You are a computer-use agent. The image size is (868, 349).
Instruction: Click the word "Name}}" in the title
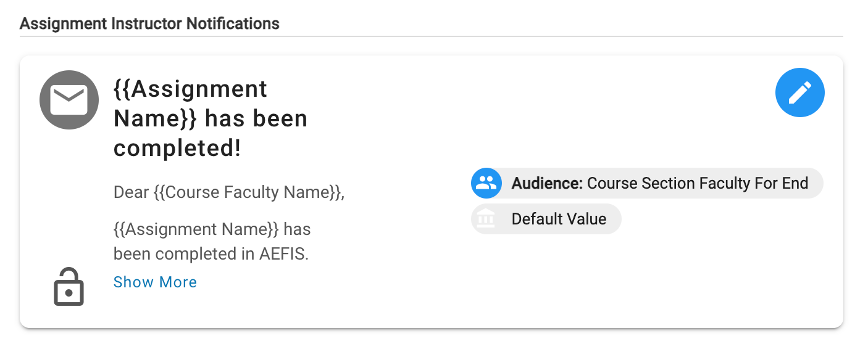[x=155, y=118]
